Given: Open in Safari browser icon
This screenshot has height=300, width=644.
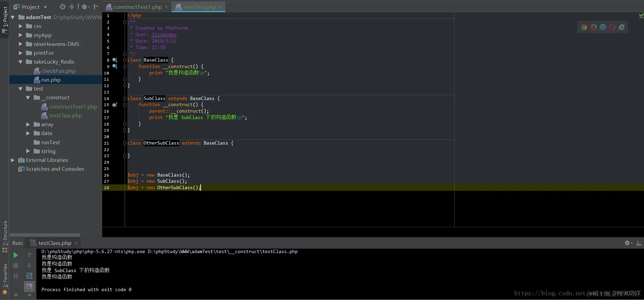Looking at the screenshot, I should pyautogui.click(x=603, y=27).
